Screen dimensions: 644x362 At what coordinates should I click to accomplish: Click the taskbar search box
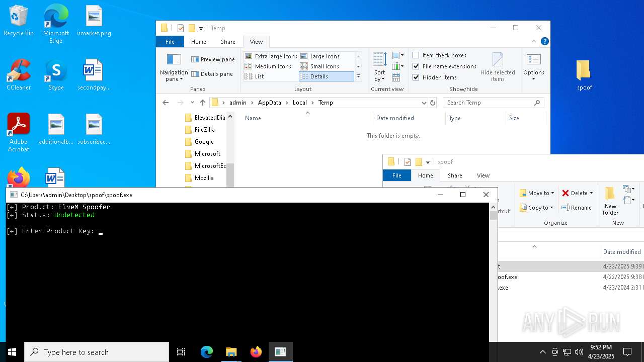click(97, 352)
